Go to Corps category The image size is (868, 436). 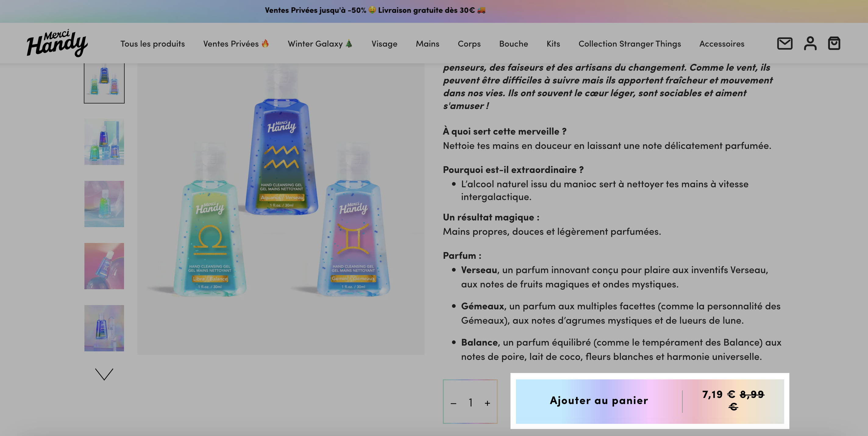click(469, 44)
